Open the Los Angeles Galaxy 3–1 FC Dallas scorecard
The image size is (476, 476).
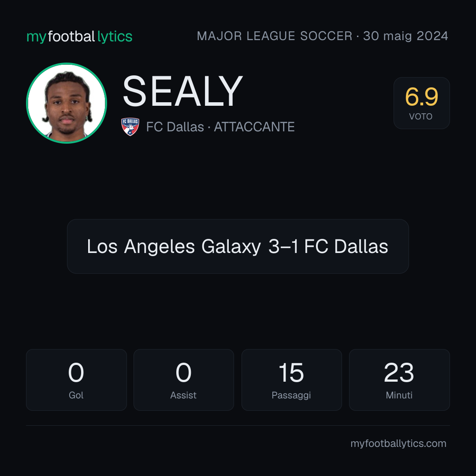pyautogui.click(x=238, y=246)
